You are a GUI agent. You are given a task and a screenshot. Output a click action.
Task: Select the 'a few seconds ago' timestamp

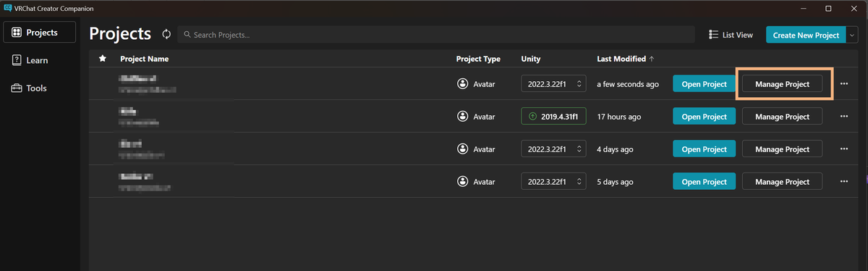[x=628, y=84]
